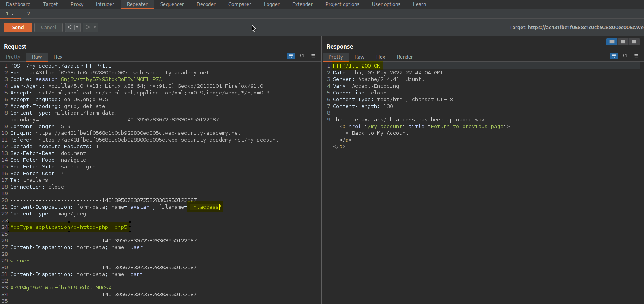This screenshot has height=304, width=644.
Task: Expand the forward history dropdown arrow
Action: click(95, 27)
